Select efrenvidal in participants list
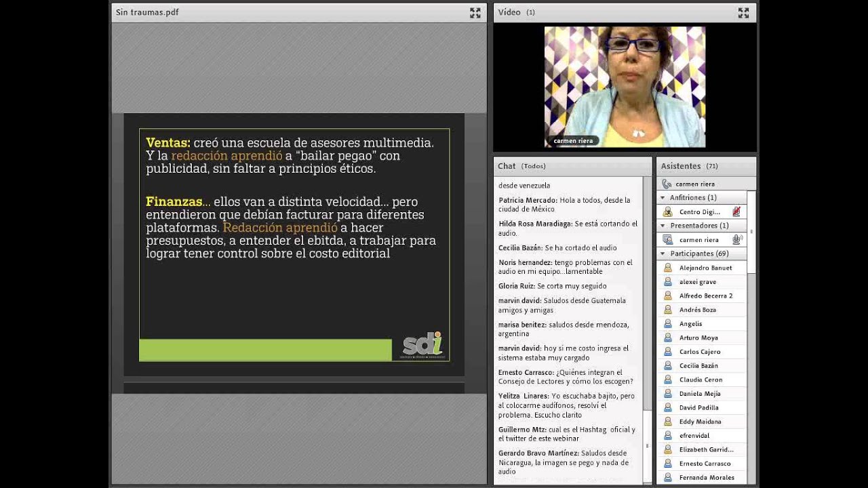 click(702, 435)
